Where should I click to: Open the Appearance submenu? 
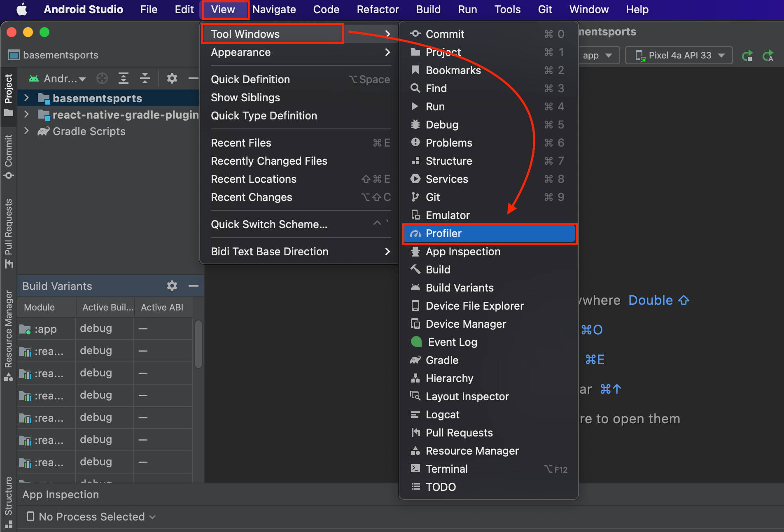click(x=300, y=52)
